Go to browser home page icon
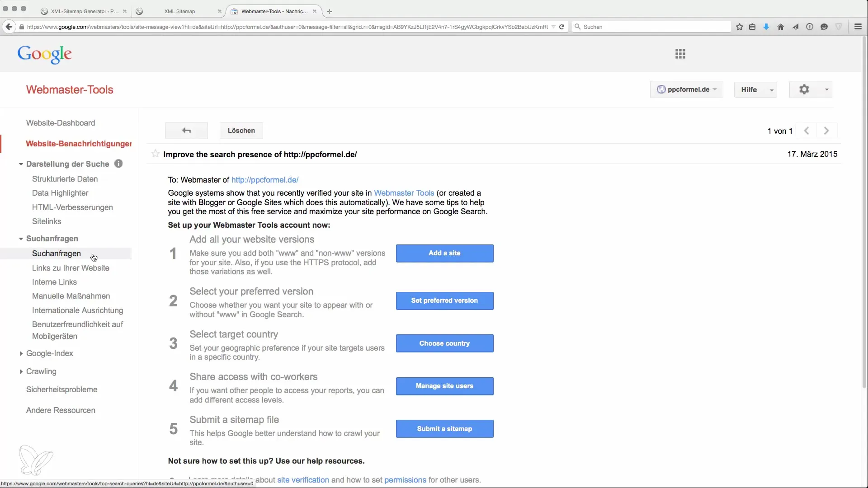Viewport: 868px width, 488px height. click(x=781, y=27)
